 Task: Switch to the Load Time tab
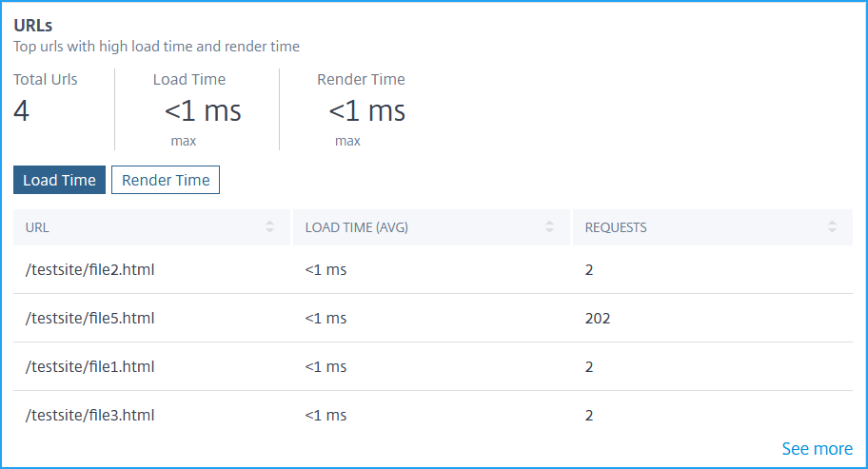pos(59,180)
